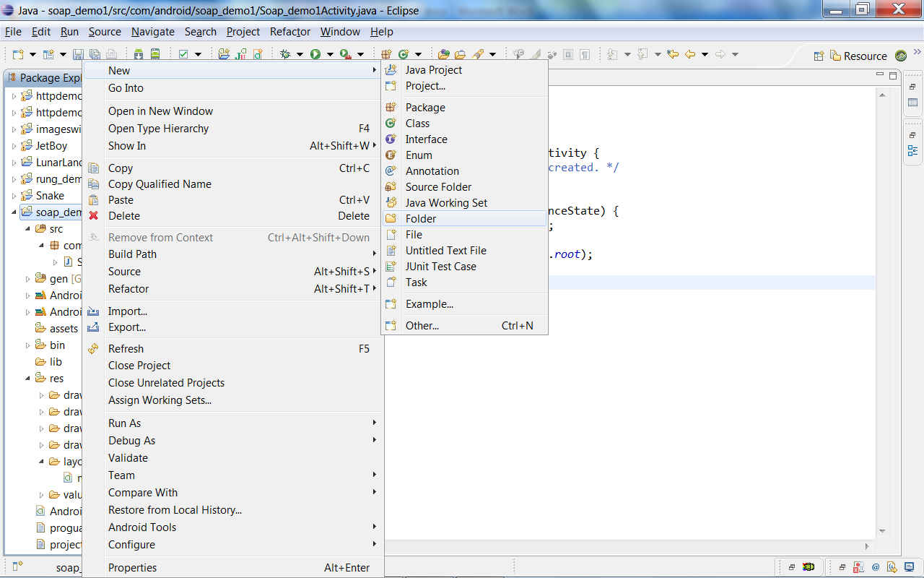The width and height of the screenshot is (924, 578).
Task: Click Delete in the context menu
Action: (x=232, y=216)
